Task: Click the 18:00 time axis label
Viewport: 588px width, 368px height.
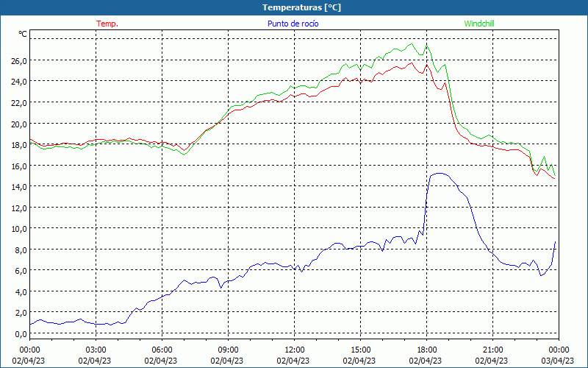Action: tap(427, 350)
